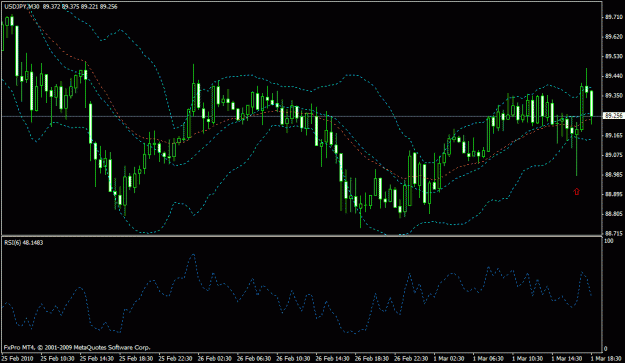Click the 1 Mar 06:30 time label
The width and height of the screenshot is (625, 363).
tap(488, 359)
